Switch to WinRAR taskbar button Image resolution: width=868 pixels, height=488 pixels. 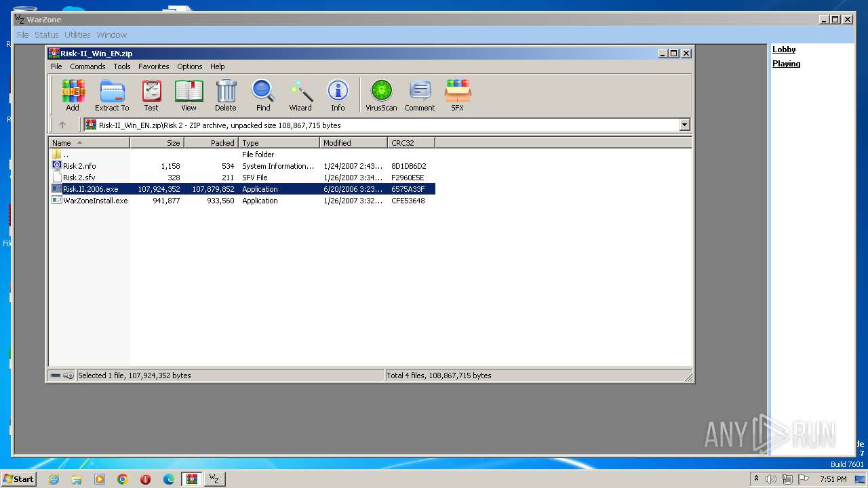point(192,479)
